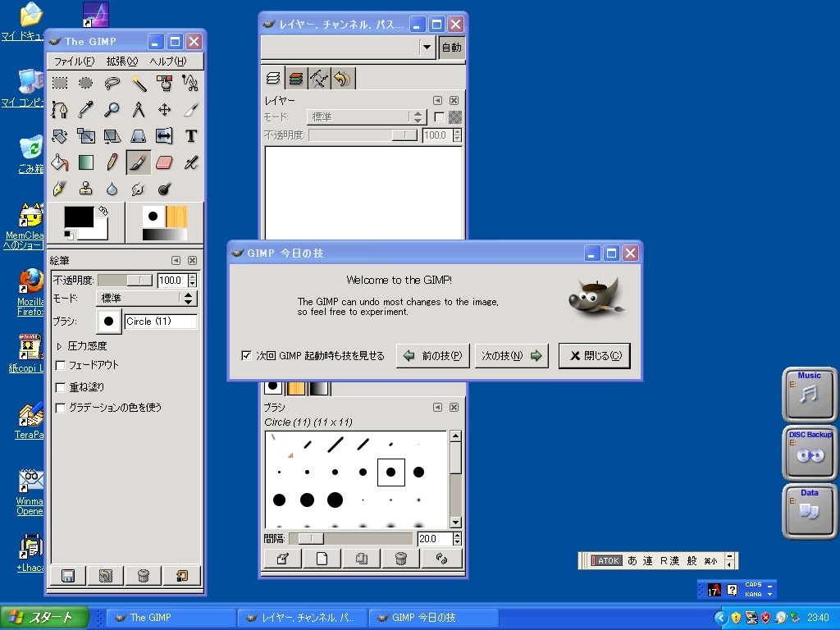Select the Smudge tool
The image size is (840, 630).
point(138,189)
